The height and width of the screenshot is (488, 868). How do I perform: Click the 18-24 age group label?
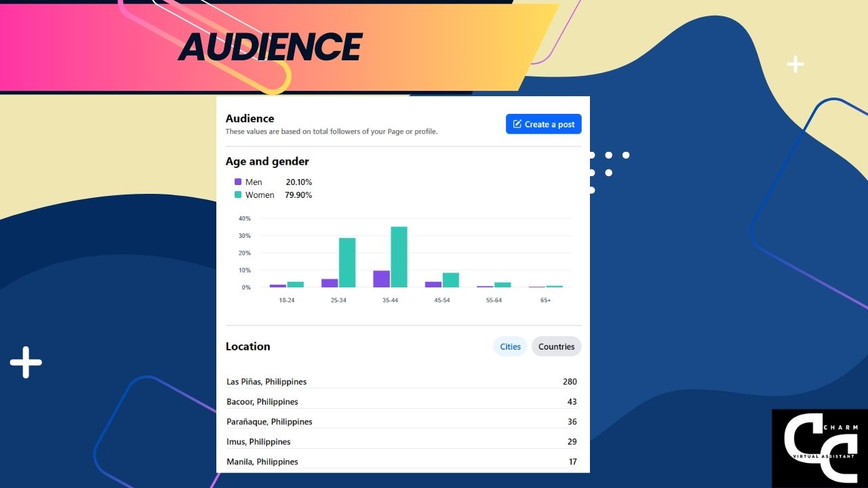pyautogui.click(x=287, y=300)
